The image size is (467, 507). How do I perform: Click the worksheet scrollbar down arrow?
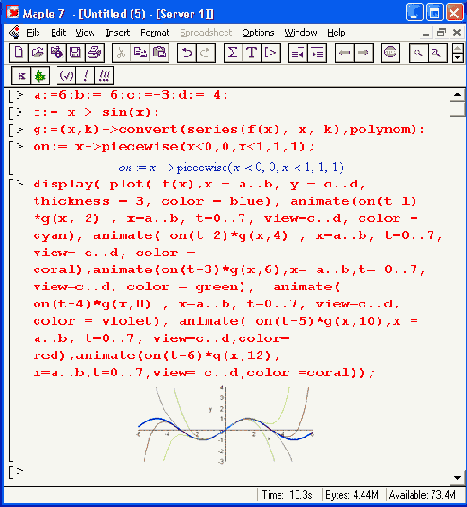[x=457, y=478]
